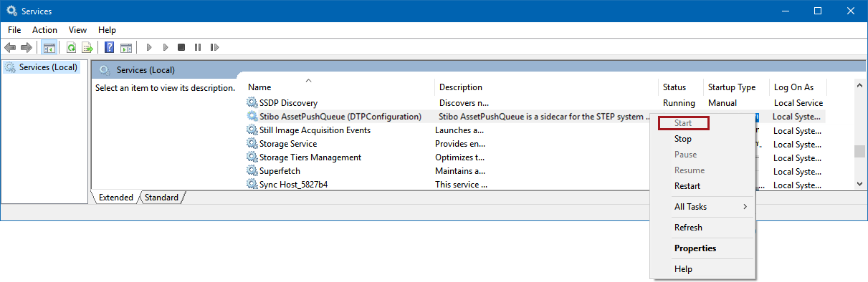Switch to the Standard tab
The width and height of the screenshot is (868, 282).
(x=161, y=198)
